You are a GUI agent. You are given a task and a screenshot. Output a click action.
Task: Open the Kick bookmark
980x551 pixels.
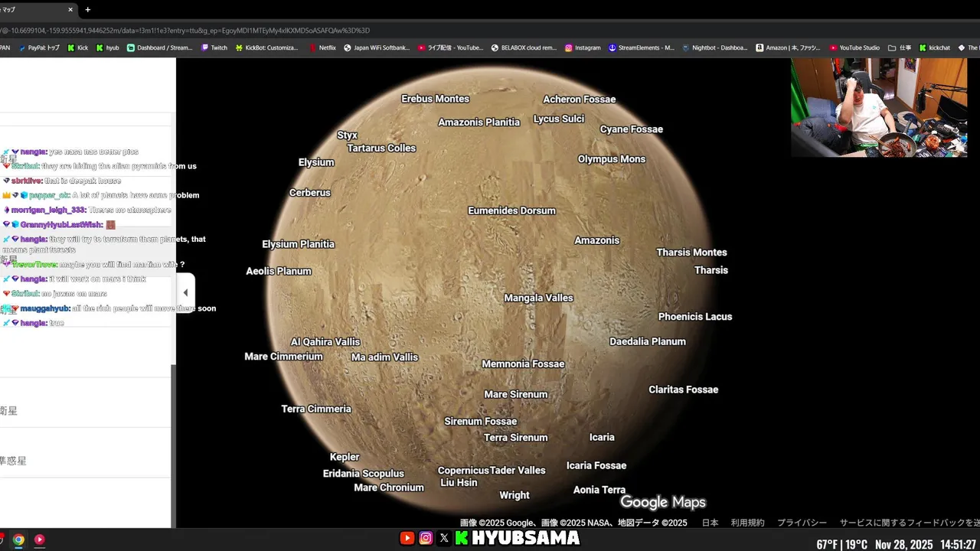[77, 47]
